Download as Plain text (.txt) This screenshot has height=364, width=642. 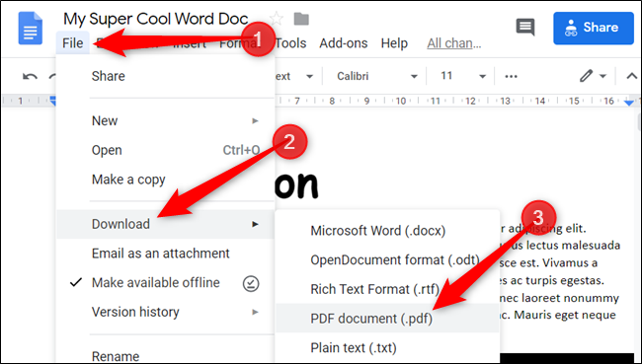tap(387, 347)
